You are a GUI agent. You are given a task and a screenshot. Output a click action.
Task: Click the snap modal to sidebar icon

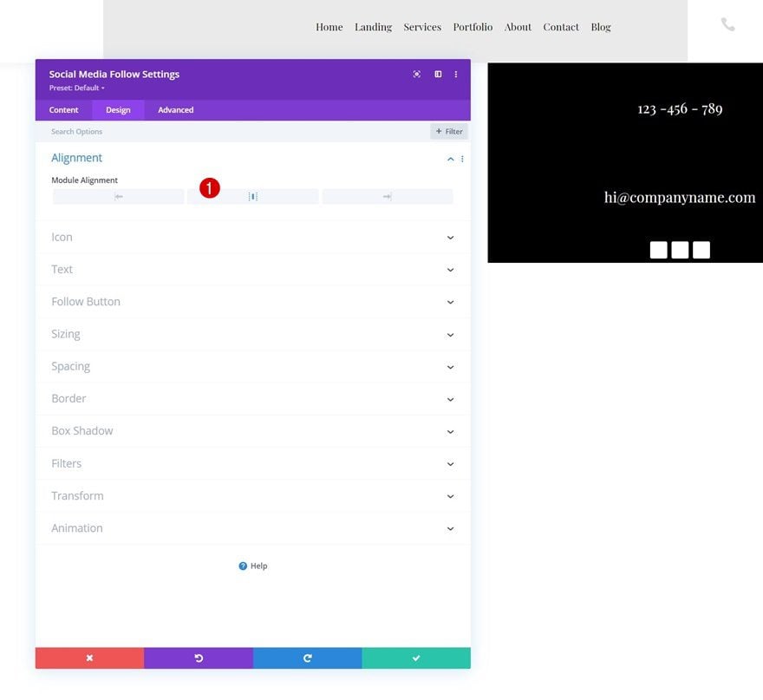click(x=438, y=74)
